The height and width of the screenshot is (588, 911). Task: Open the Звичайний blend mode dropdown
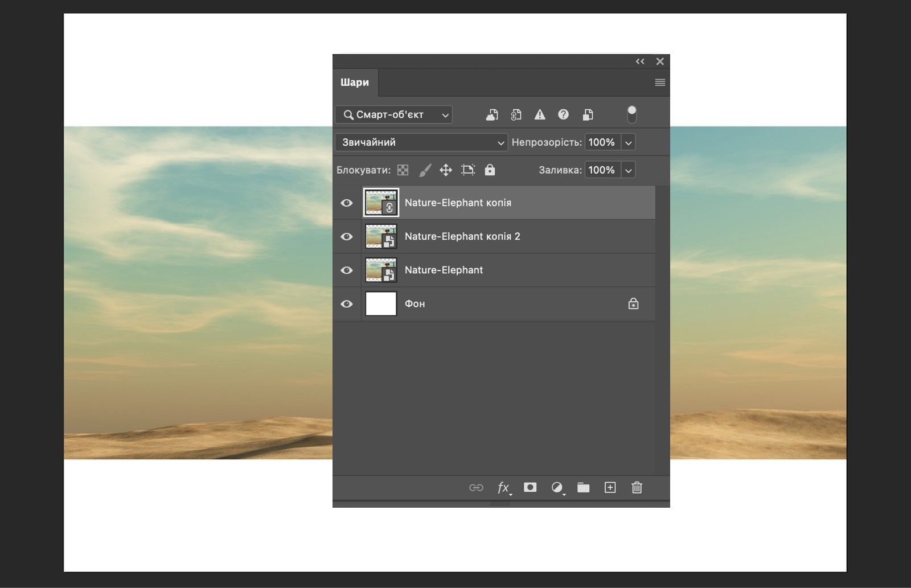tap(421, 142)
